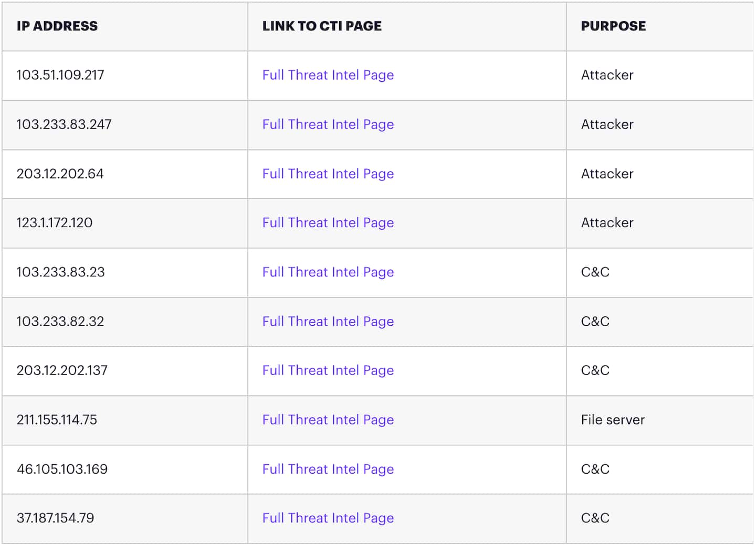Visit threat intel page for 46.105.103.169
Image resolution: width=756 pixels, height=545 pixels.
[x=328, y=469]
